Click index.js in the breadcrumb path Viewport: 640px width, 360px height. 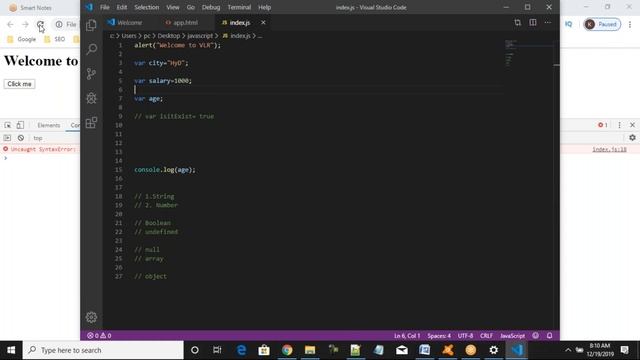point(240,36)
